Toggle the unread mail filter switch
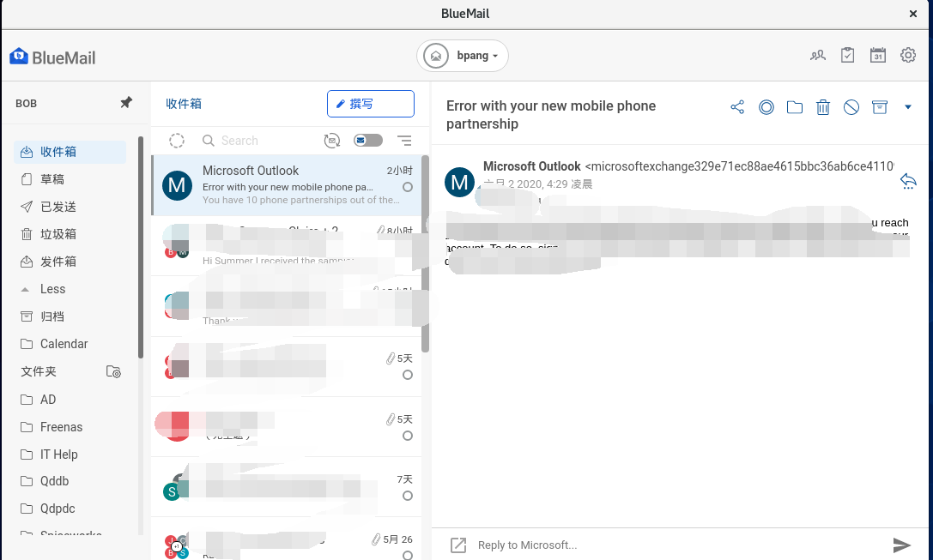The image size is (933, 560). [368, 141]
